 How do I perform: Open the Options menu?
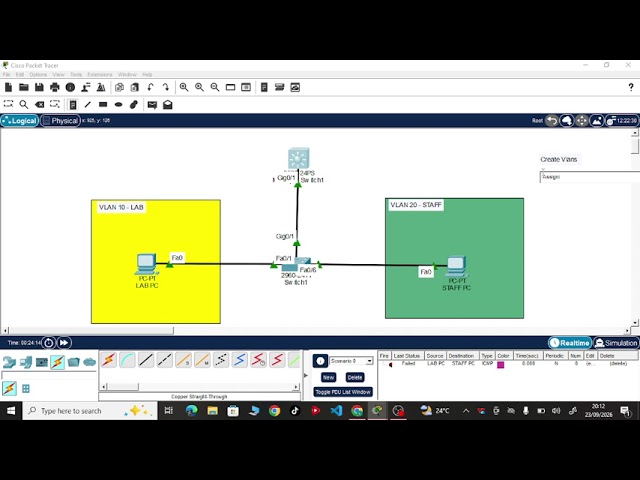pos(38,75)
